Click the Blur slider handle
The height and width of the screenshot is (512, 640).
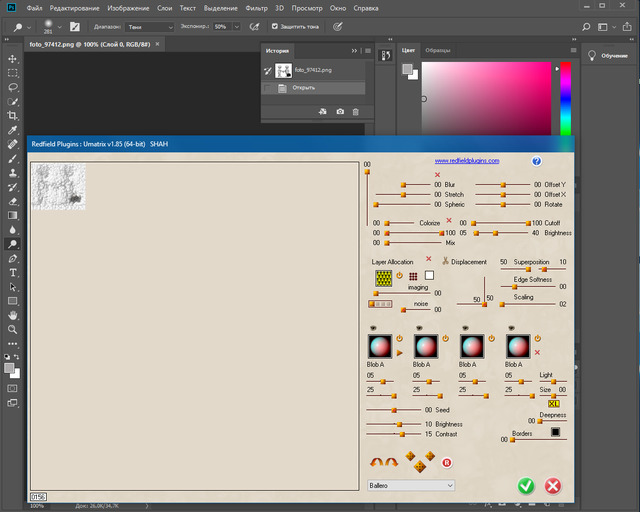tap(403, 185)
